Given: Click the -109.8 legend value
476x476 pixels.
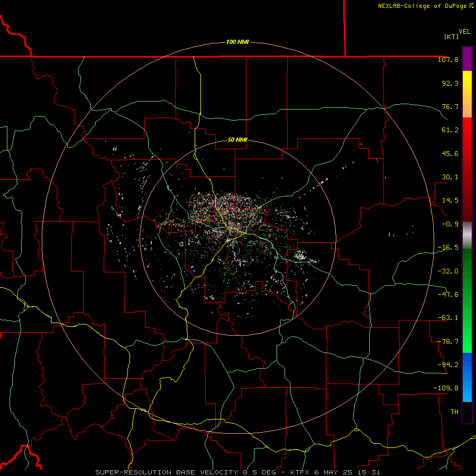Looking at the screenshot, I should click(x=446, y=388).
